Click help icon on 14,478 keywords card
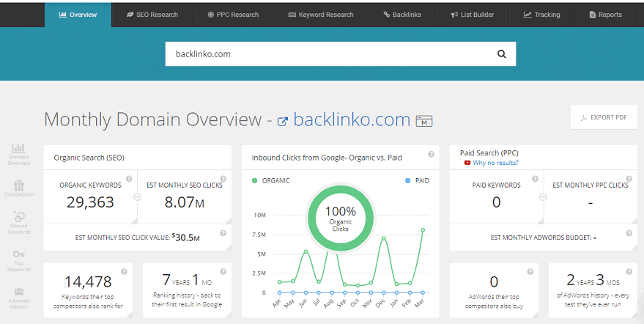This screenshot has height=324, width=644. [124, 271]
